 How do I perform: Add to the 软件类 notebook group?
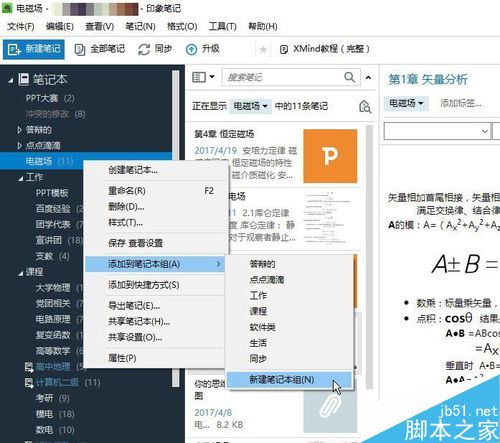[x=289, y=327]
